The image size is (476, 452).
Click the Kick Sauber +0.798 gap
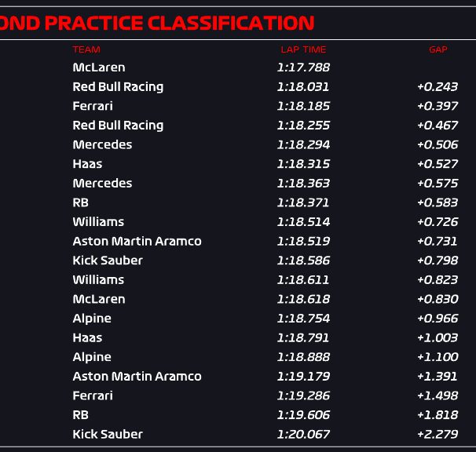click(438, 261)
